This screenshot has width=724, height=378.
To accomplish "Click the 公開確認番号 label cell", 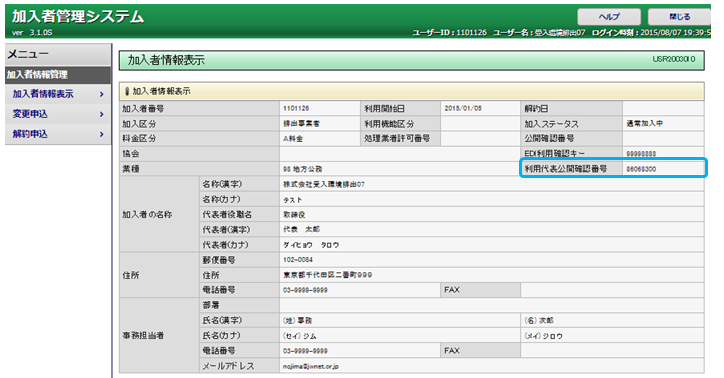I will pyautogui.click(x=572, y=138).
